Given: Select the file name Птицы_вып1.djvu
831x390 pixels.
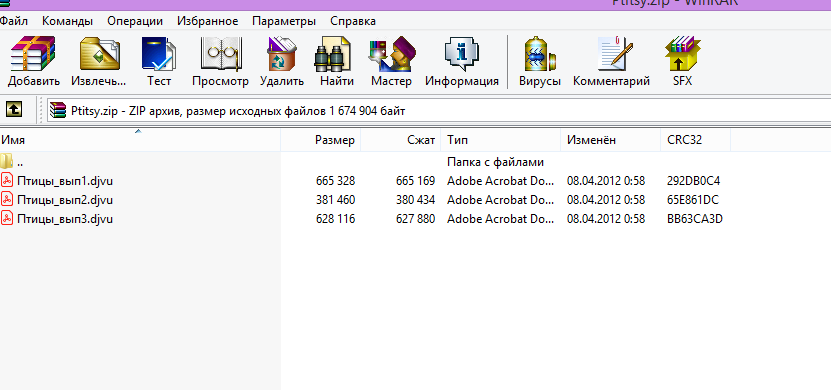Looking at the screenshot, I should pos(65,181).
